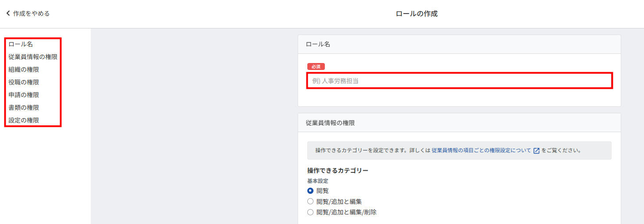This screenshot has width=644, height=224.
Task: Open the external link icon after 権限設定について
Action: click(536, 150)
